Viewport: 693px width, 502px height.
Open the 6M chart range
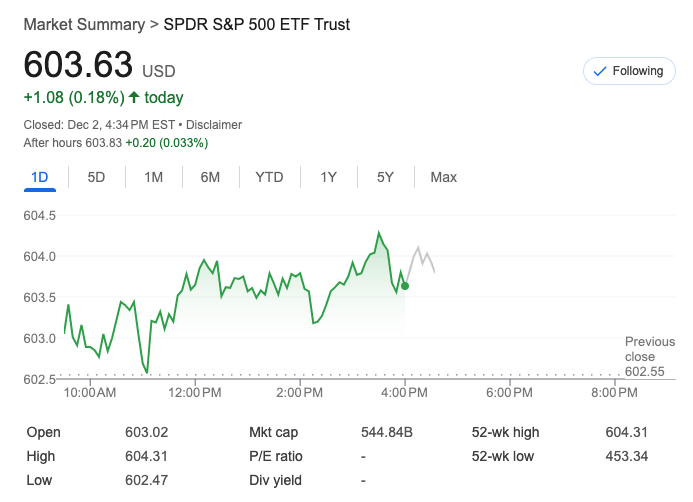tap(210, 177)
